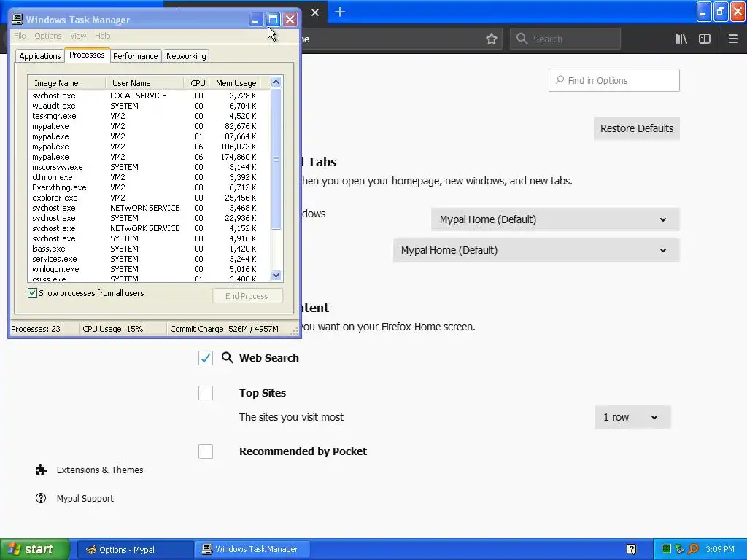Select the mscorsvw.exe process row

pyautogui.click(x=149, y=167)
